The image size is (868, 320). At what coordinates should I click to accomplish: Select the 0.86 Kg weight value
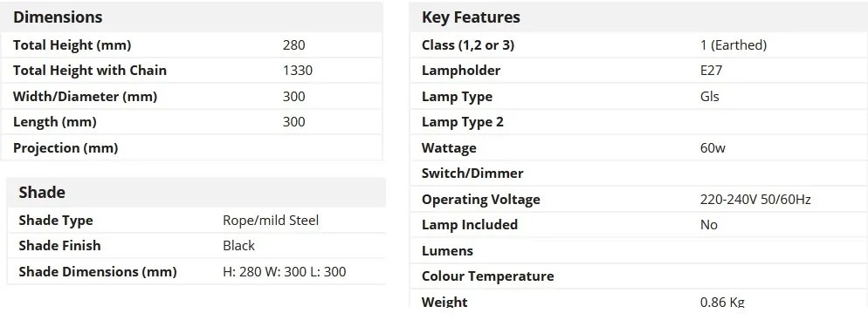[722, 302]
